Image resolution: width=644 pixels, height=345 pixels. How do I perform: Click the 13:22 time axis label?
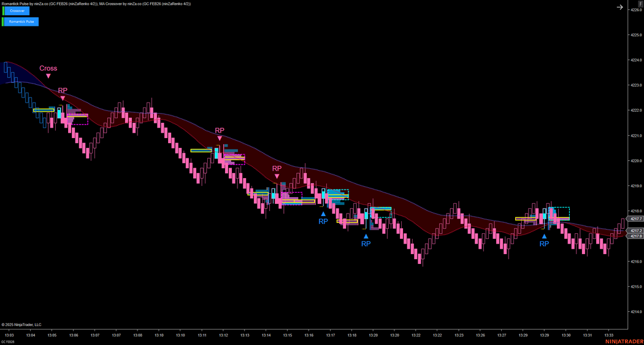(x=416, y=335)
